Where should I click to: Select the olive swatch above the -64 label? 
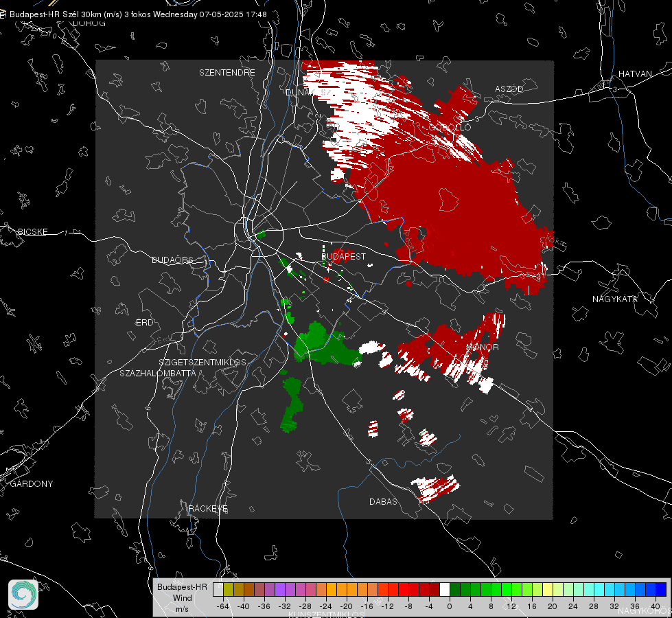click(x=228, y=590)
